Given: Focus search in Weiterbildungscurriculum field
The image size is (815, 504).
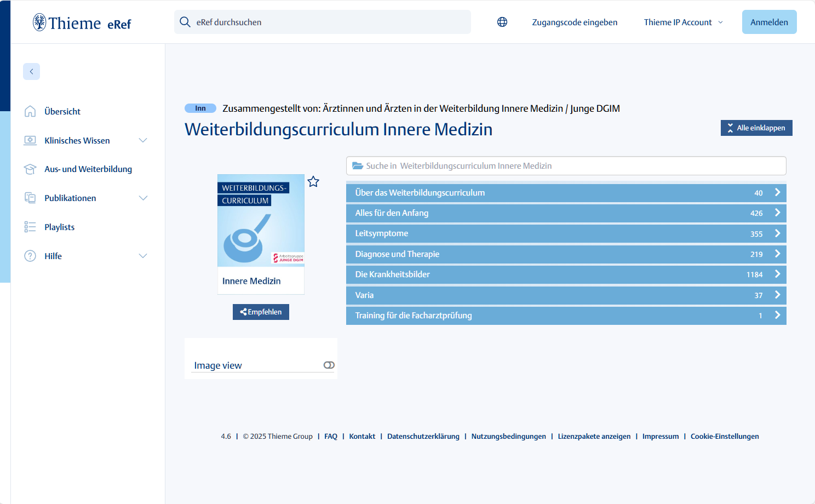Looking at the screenshot, I should [566, 166].
